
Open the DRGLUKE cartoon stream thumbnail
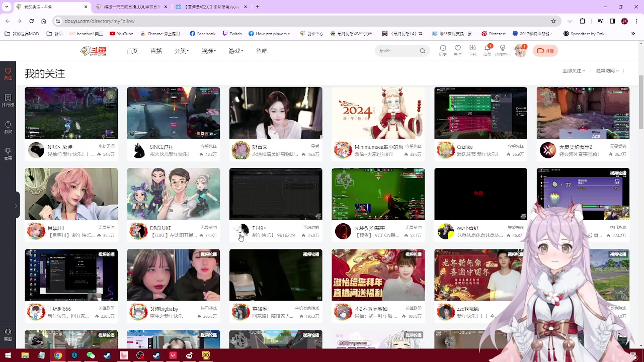tap(174, 194)
